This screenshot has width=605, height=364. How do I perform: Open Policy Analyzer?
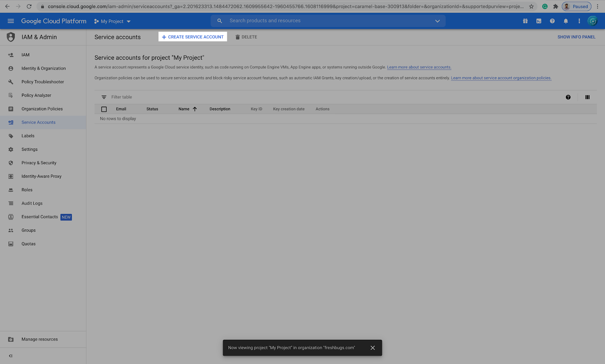[x=36, y=95]
